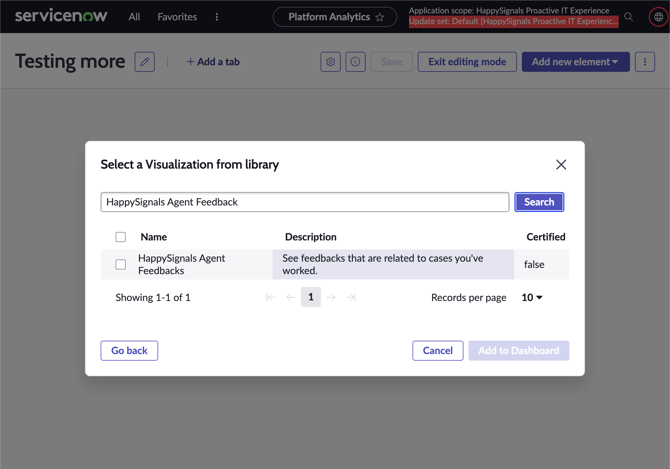Click the Testing more dashboard title

click(x=70, y=62)
